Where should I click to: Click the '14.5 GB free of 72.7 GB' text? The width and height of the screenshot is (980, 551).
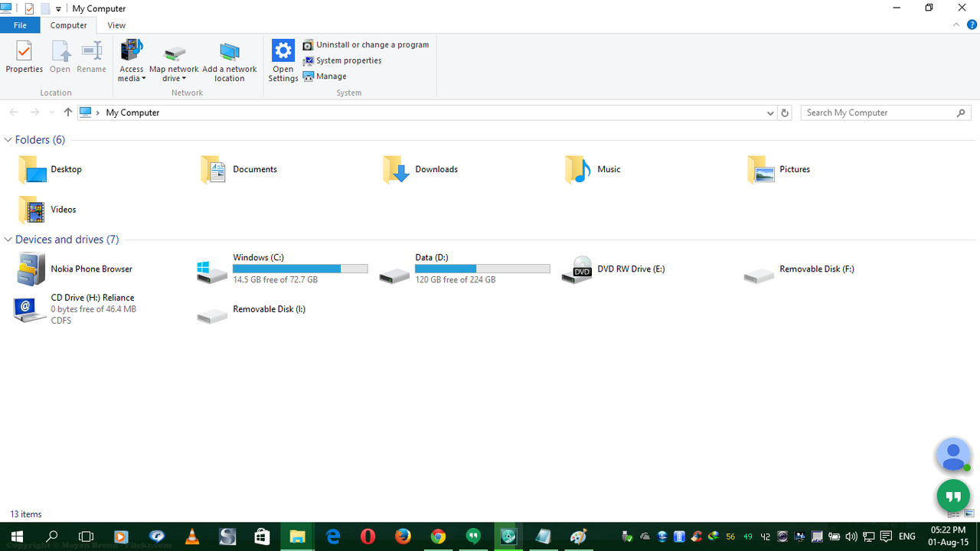click(x=276, y=280)
